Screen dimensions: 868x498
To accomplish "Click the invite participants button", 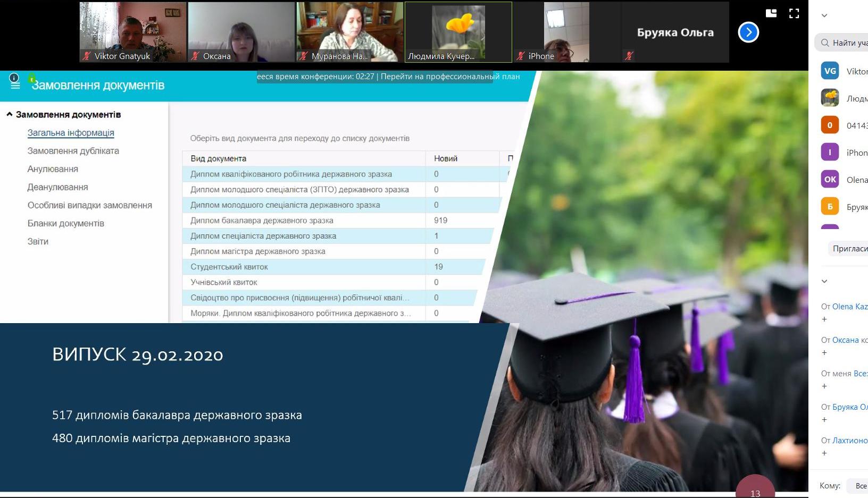I will coord(849,248).
